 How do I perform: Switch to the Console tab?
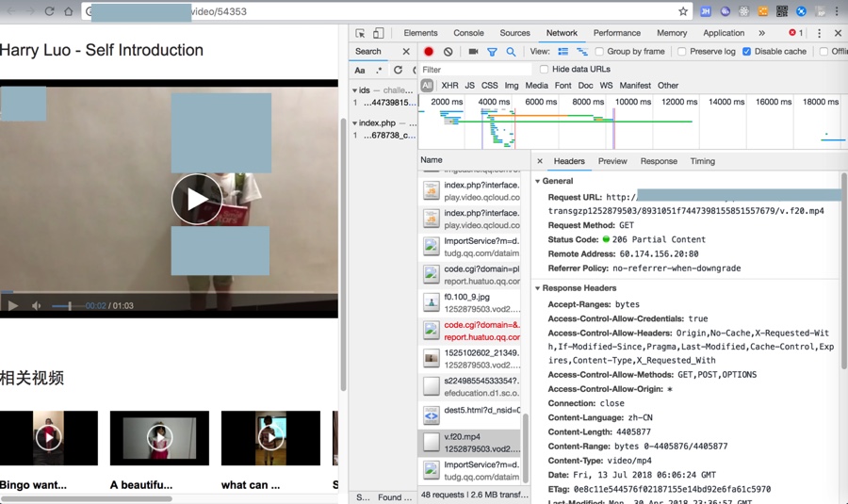click(x=468, y=33)
